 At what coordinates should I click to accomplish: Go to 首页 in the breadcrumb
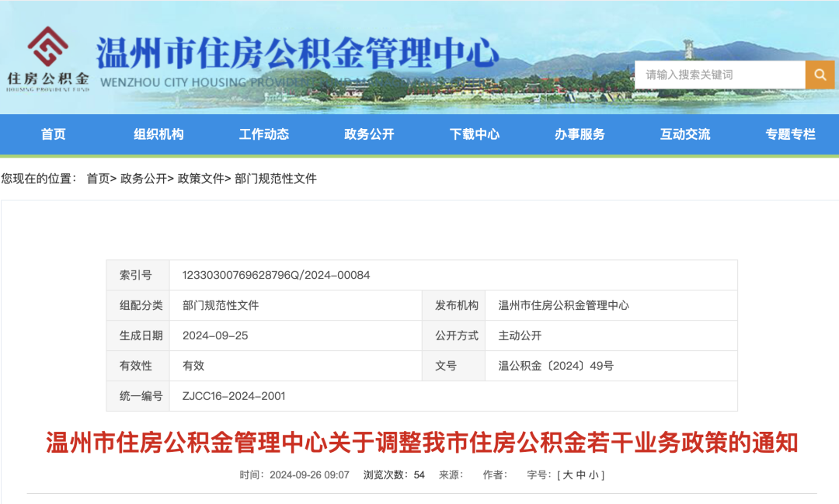[99, 179]
